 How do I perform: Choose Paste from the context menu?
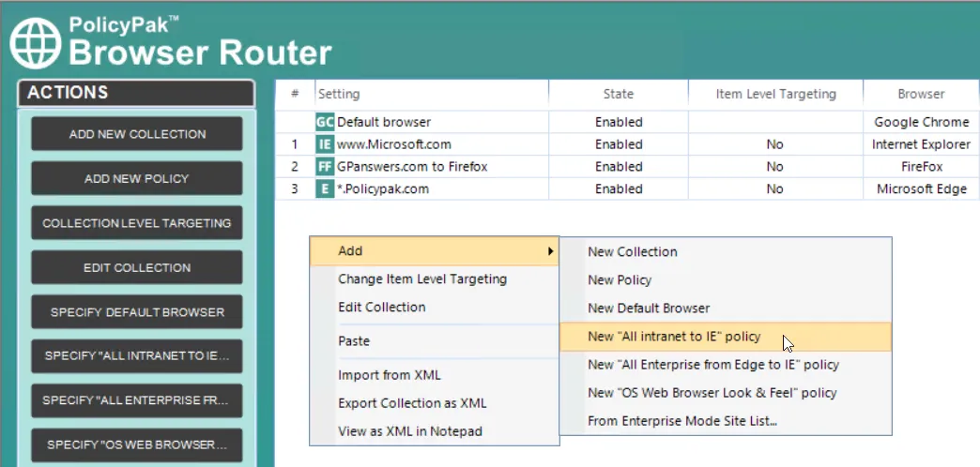(435, 341)
